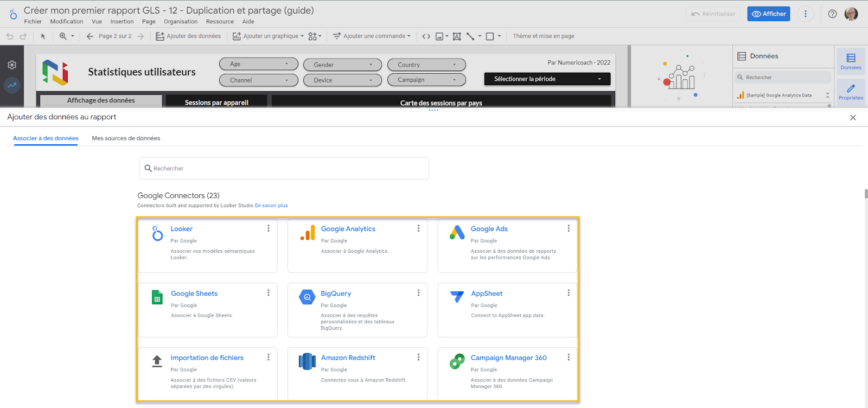Expand the Gender filter dropdown
868x408 pixels.
[x=343, y=65]
